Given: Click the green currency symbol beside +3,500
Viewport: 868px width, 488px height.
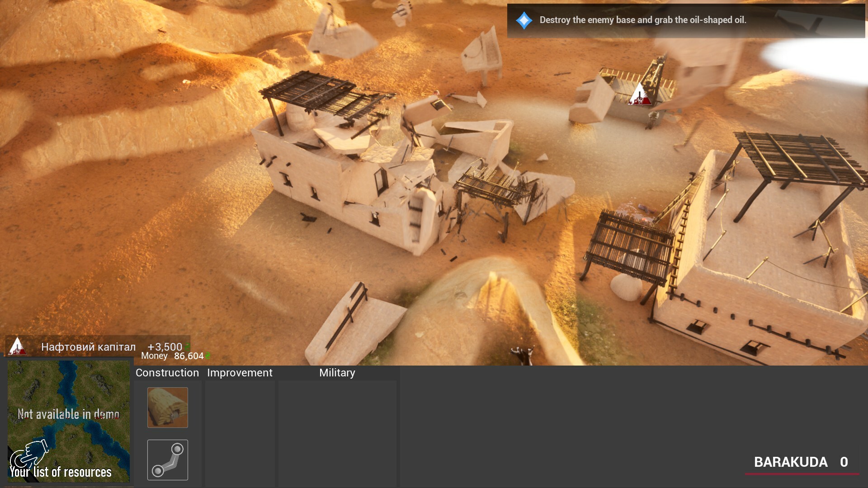Looking at the screenshot, I should [x=186, y=347].
